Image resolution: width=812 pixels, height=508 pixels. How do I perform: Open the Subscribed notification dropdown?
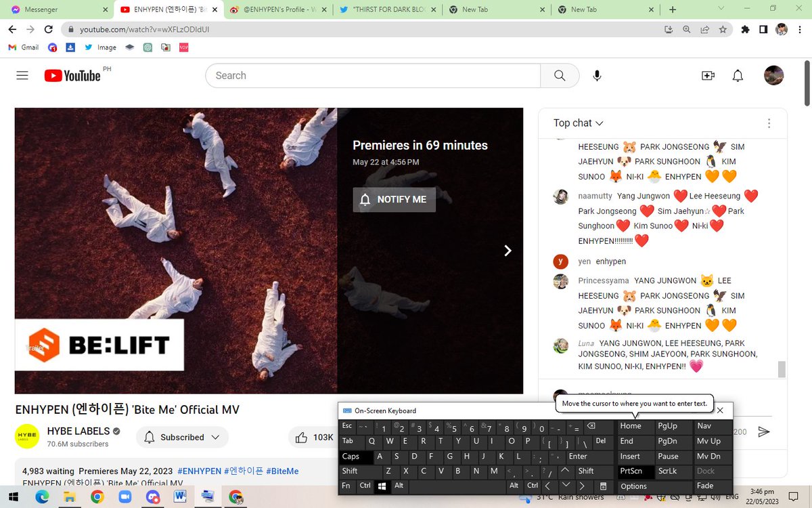tap(182, 438)
